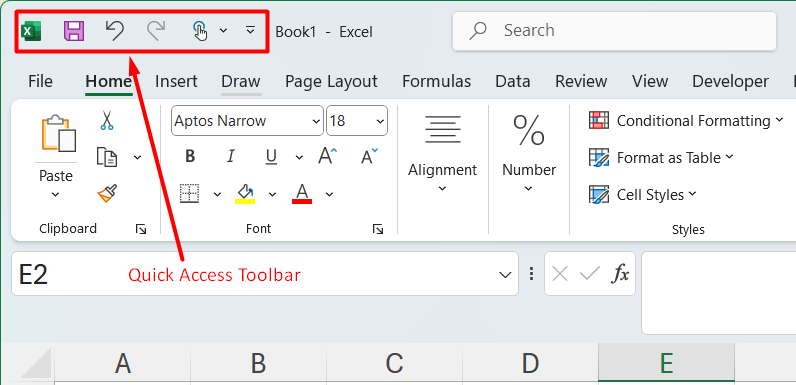Apply yellow Fill Color
Screen dimensions: 796x385
click(x=245, y=194)
